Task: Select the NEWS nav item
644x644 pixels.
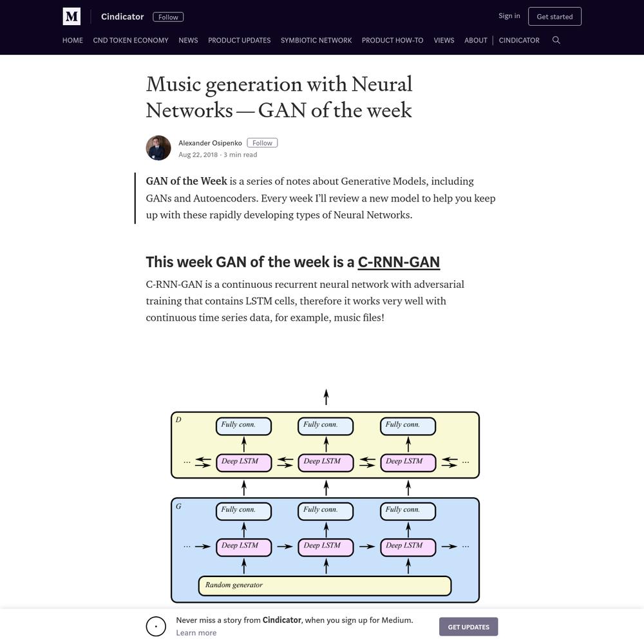Action: (188, 40)
